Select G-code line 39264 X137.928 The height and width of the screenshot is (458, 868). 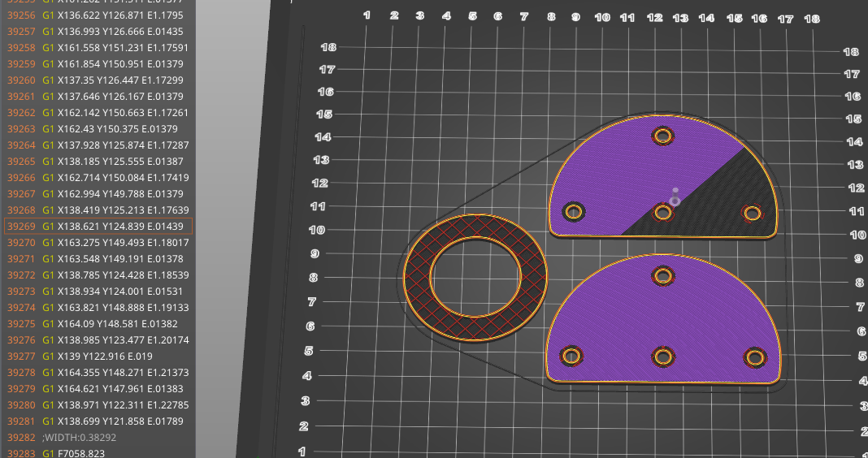(98, 145)
